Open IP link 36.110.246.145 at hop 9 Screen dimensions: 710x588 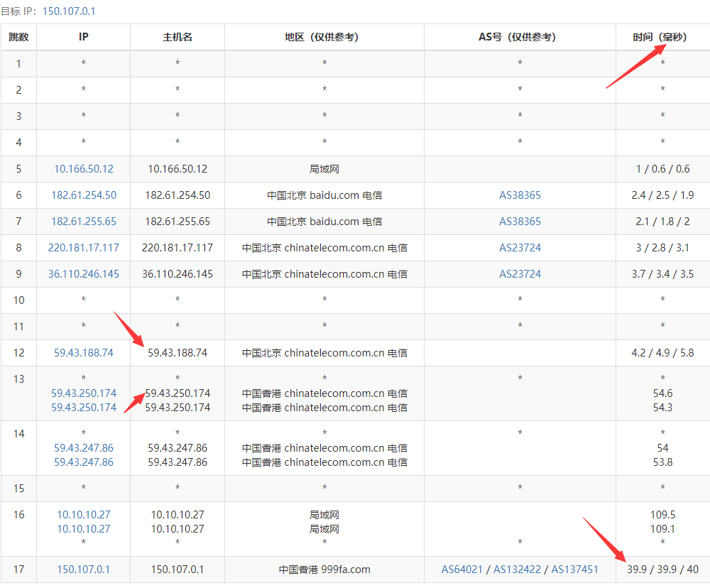point(84,274)
